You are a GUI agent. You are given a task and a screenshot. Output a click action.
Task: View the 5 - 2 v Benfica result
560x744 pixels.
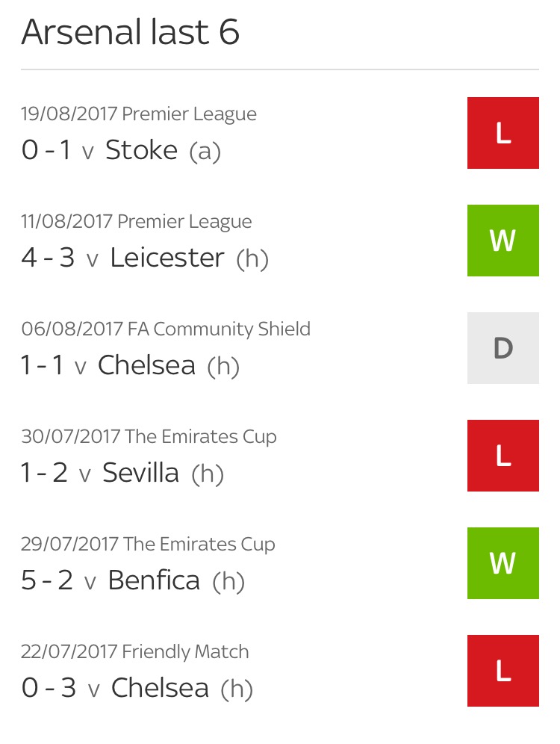pyautogui.click(x=133, y=581)
